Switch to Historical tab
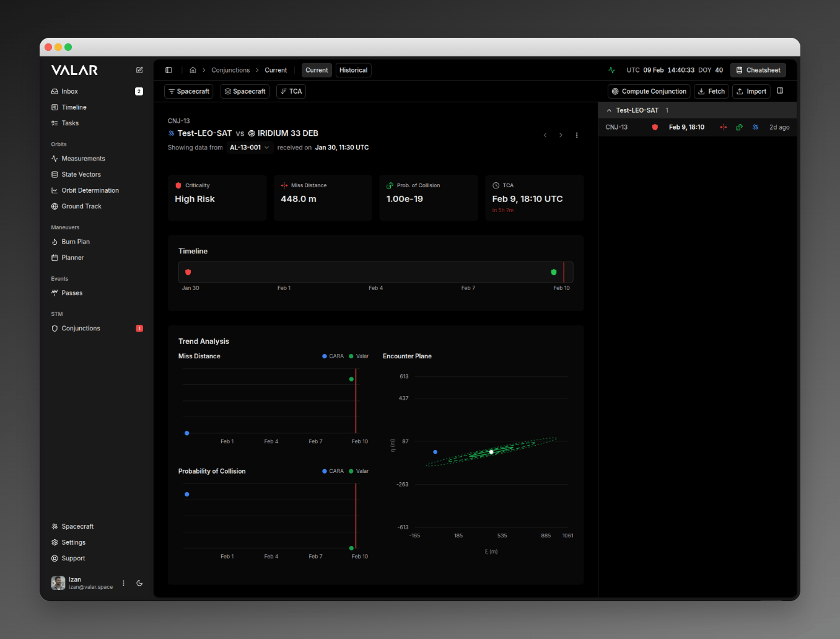 click(353, 70)
